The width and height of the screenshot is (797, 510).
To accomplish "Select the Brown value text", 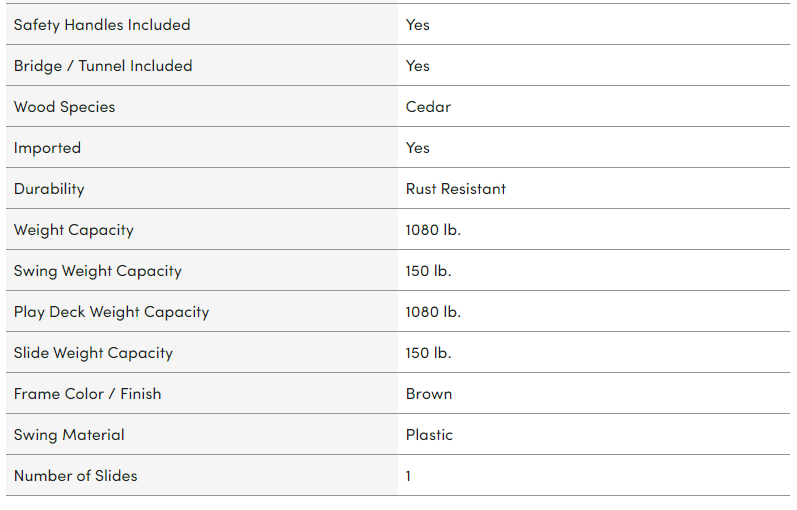I will (x=429, y=393).
